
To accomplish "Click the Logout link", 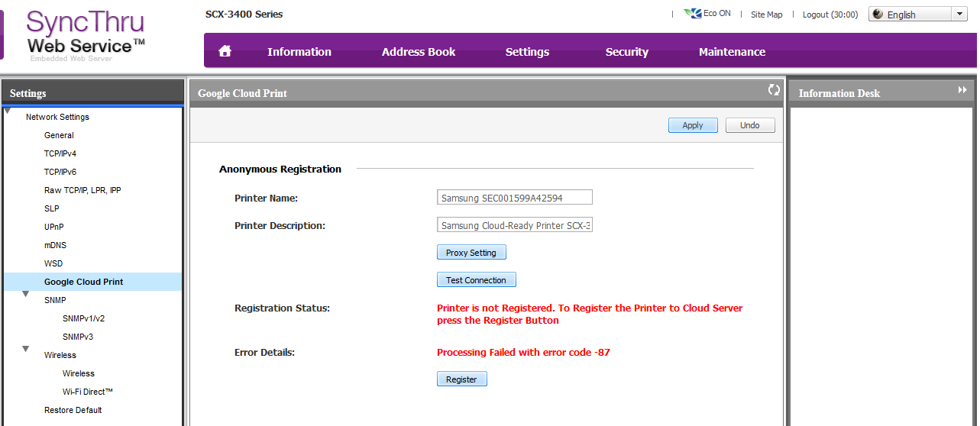I will 830,15.
